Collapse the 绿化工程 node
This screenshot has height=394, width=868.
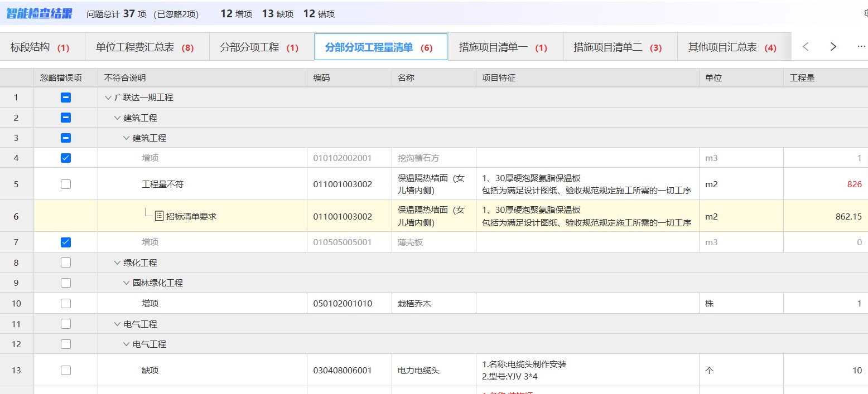click(117, 262)
